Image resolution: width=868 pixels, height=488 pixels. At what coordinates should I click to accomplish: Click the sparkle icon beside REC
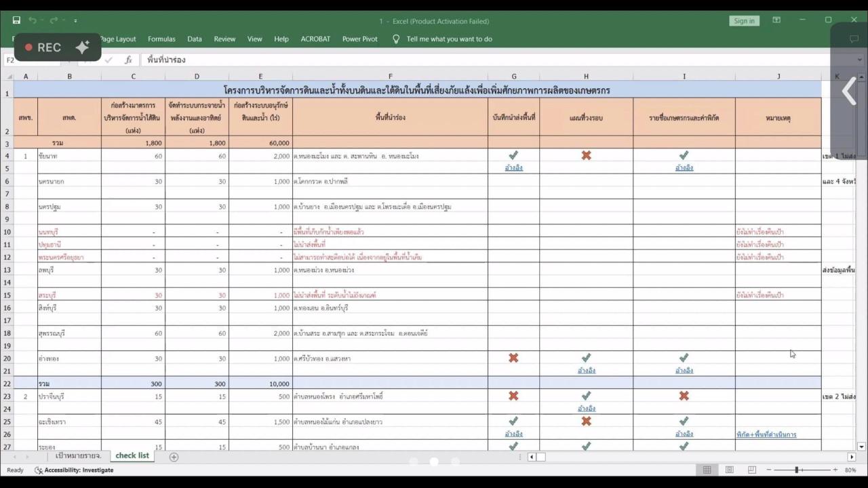(83, 47)
